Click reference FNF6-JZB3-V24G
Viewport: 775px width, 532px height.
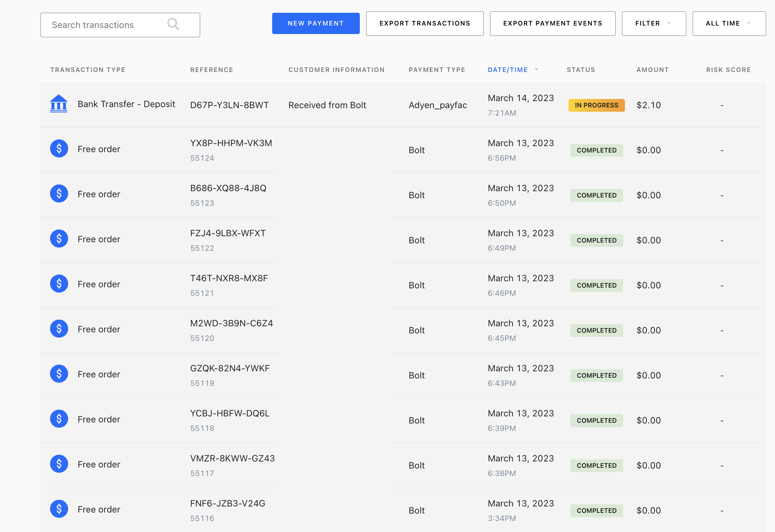228,504
